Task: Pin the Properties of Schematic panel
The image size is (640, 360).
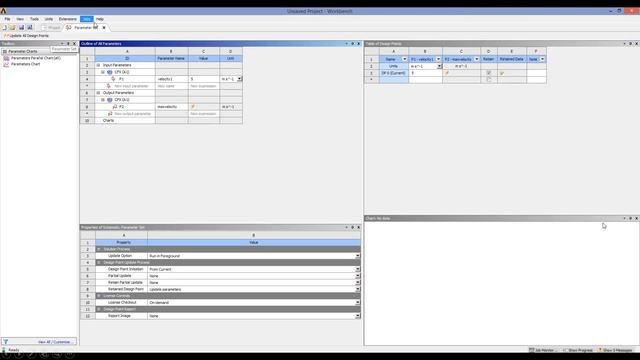Action: (x=353, y=227)
